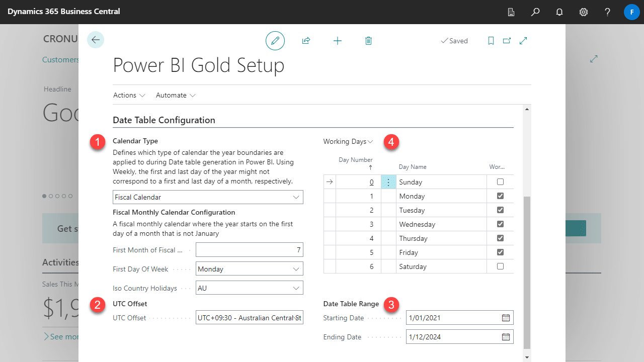Open Customers link in background page

(x=60, y=59)
